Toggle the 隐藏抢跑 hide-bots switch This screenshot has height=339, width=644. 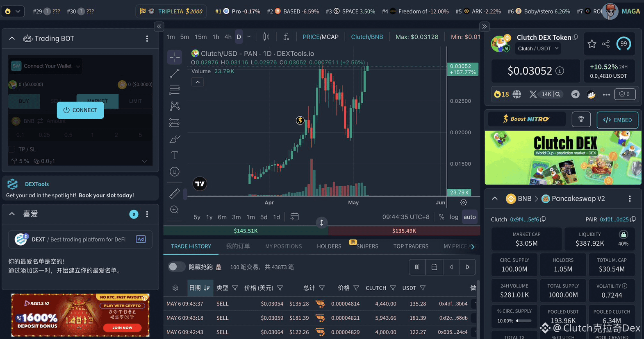[x=177, y=267]
